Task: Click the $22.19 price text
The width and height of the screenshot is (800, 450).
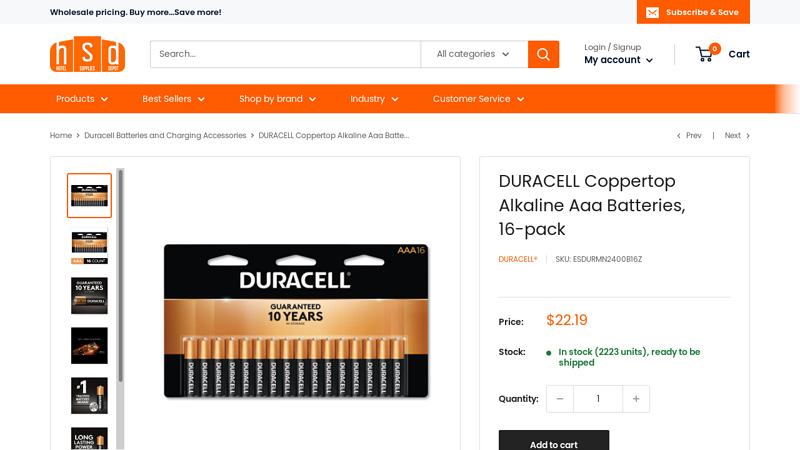Action: [x=567, y=320]
